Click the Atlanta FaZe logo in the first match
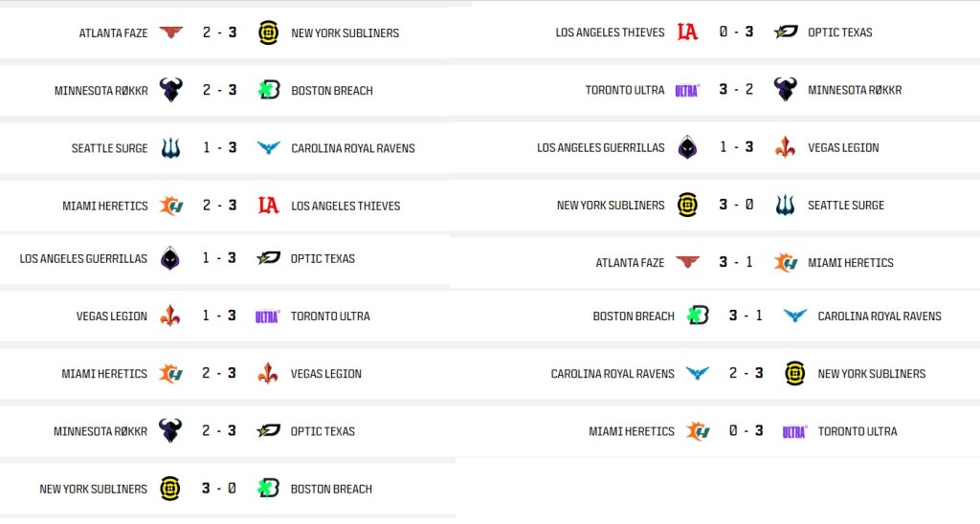Image resolution: width=980 pixels, height=524 pixels. [x=170, y=32]
